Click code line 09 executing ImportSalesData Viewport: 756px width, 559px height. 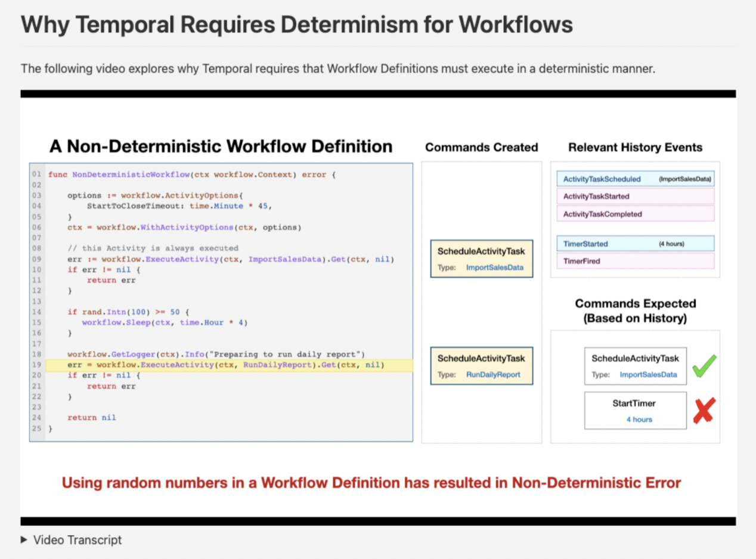click(231, 259)
